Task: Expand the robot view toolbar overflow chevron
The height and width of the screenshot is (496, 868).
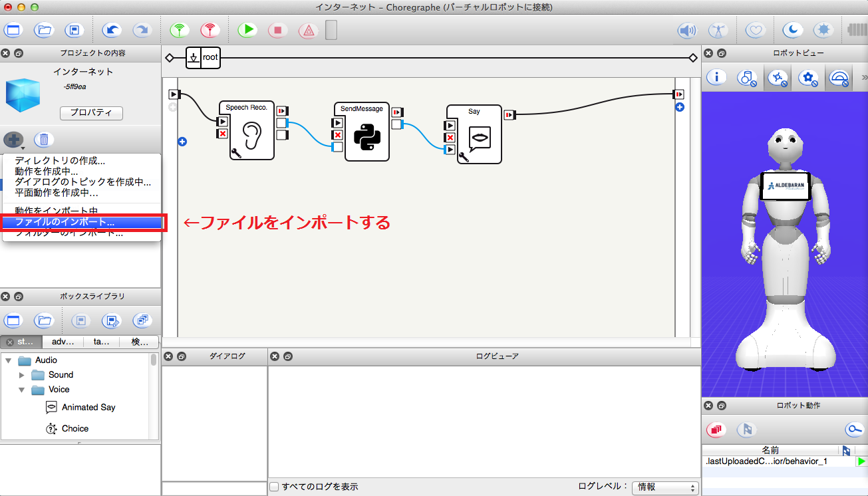Action: click(x=864, y=78)
